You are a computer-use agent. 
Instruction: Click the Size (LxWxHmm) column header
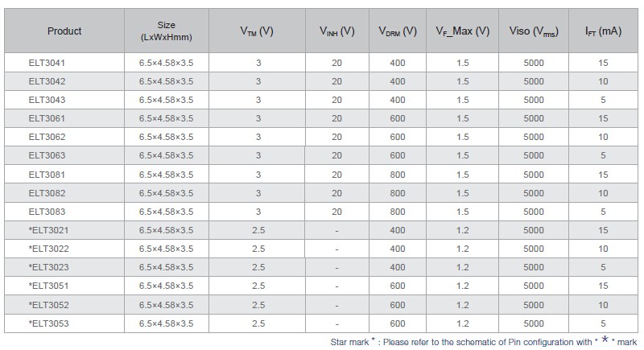coord(167,31)
